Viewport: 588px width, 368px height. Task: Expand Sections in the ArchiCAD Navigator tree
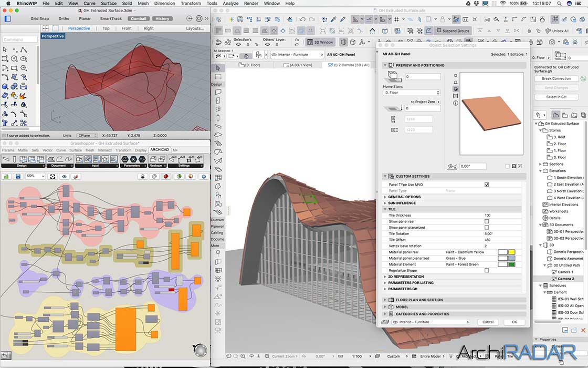click(x=540, y=164)
